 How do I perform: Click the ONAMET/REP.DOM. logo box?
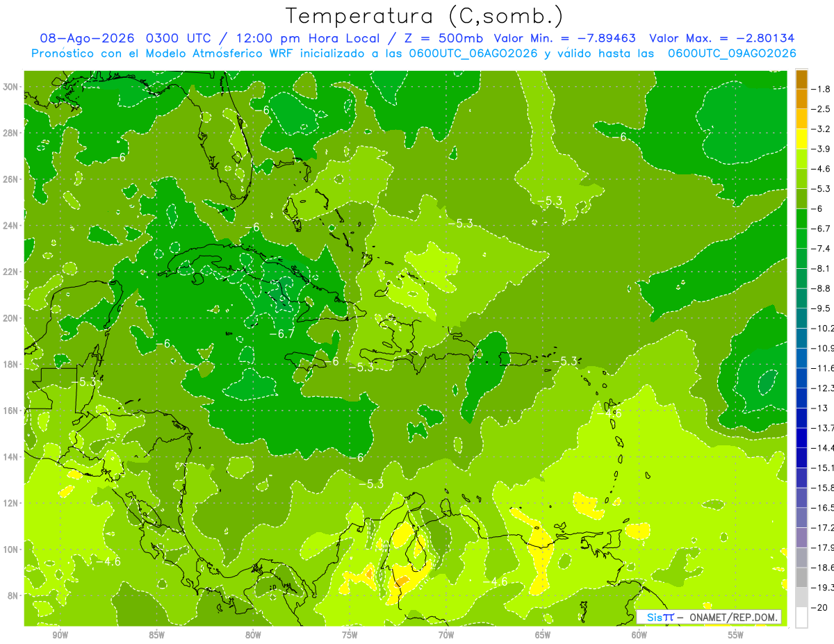click(x=709, y=617)
